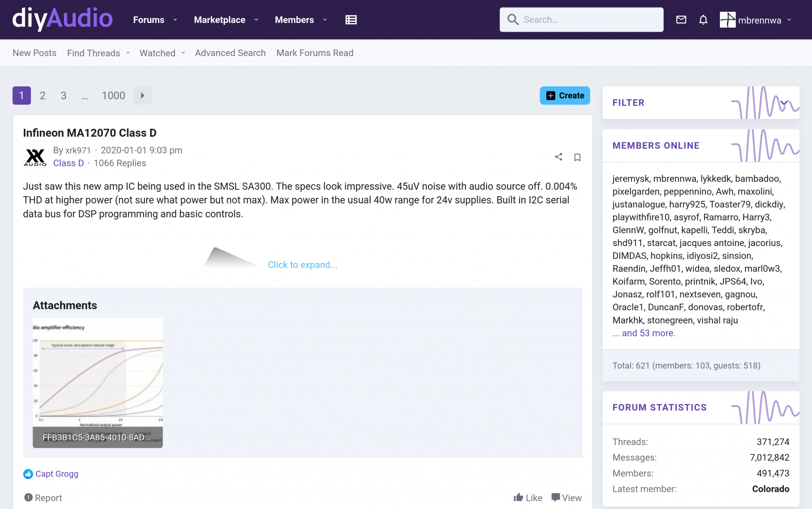Expand Watched dropdown arrow
This screenshot has height=509, width=812.
tap(183, 53)
